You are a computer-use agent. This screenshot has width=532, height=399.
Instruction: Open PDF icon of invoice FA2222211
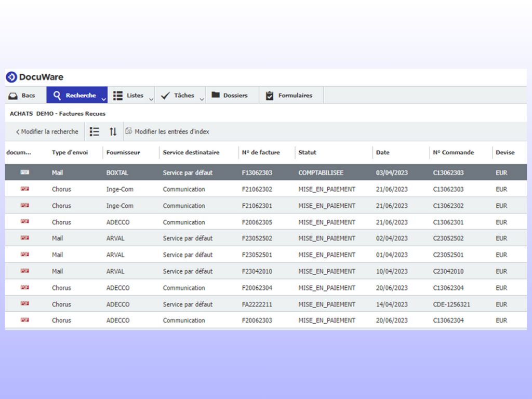pos(25,303)
